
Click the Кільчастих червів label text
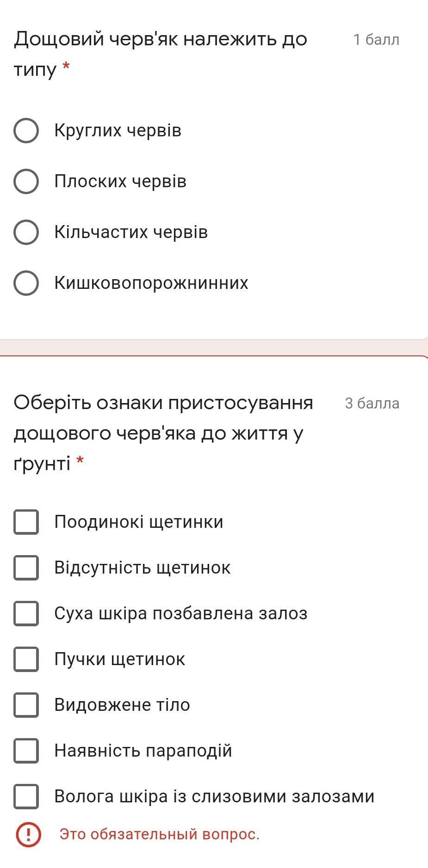click(x=131, y=232)
